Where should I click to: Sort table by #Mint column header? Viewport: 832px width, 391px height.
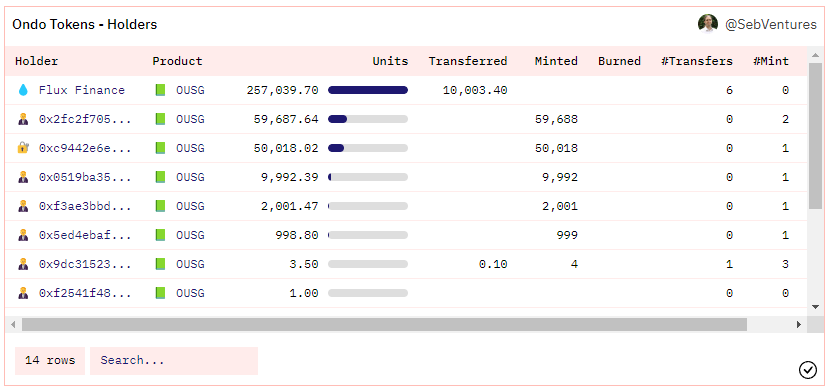771,61
